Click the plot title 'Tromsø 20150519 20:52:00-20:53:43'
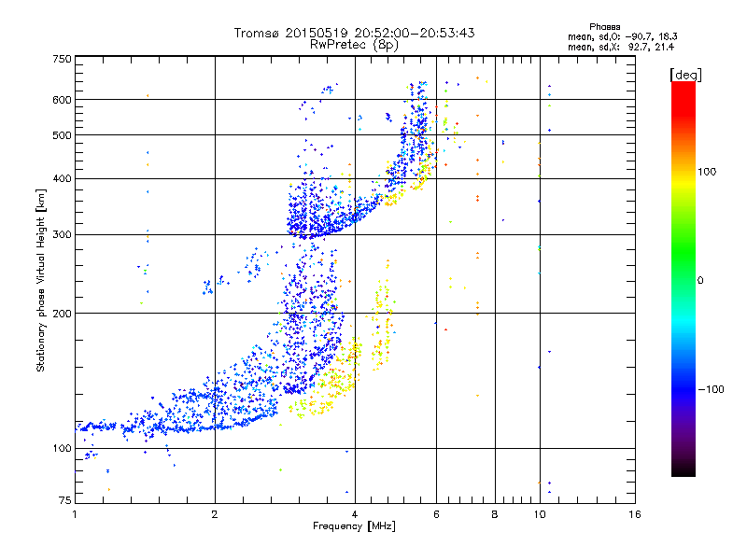Viewport: 747px width, 560px height. coord(354,33)
